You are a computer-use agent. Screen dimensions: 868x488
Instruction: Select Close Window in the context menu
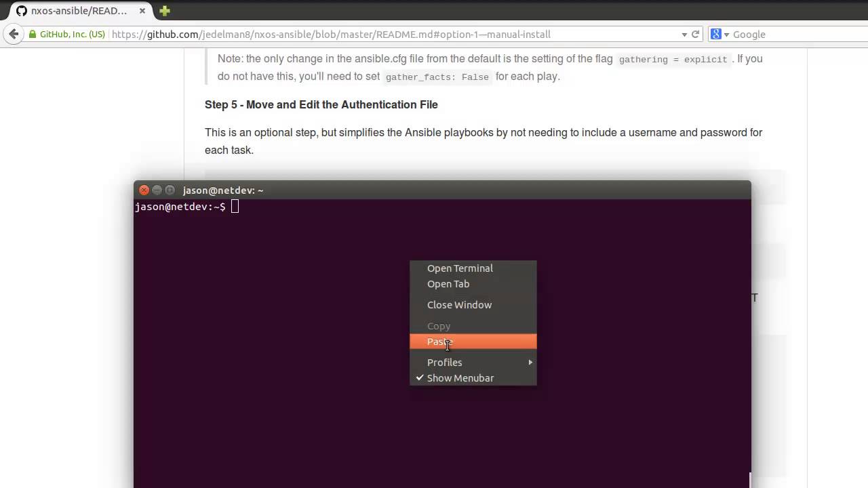pyautogui.click(x=473, y=305)
